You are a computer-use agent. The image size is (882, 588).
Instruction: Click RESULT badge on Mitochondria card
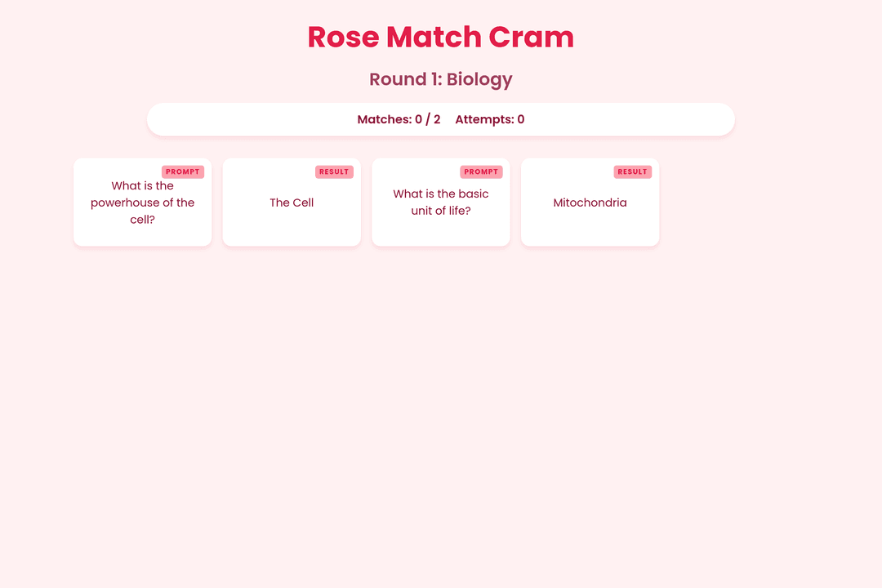coord(632,171)
